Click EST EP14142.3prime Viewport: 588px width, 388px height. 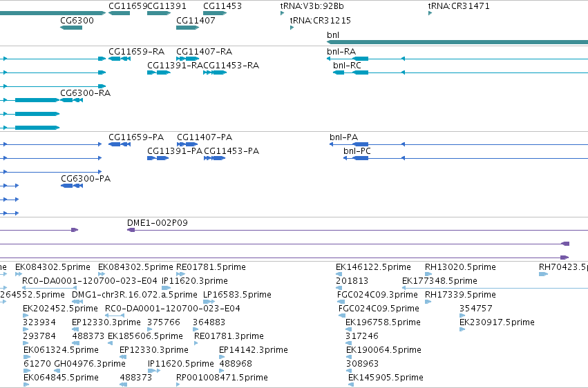point(254,350)
